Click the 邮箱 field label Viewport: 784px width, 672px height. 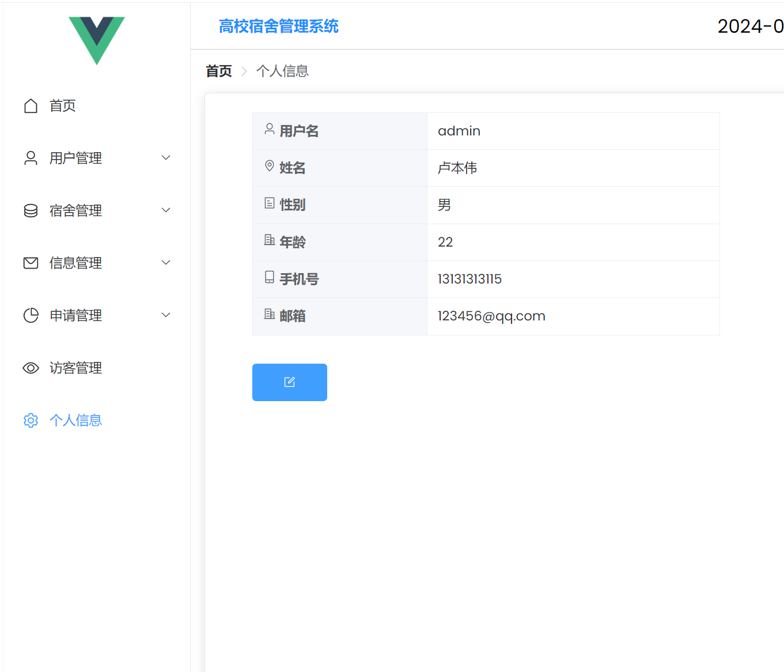point(293,316)
